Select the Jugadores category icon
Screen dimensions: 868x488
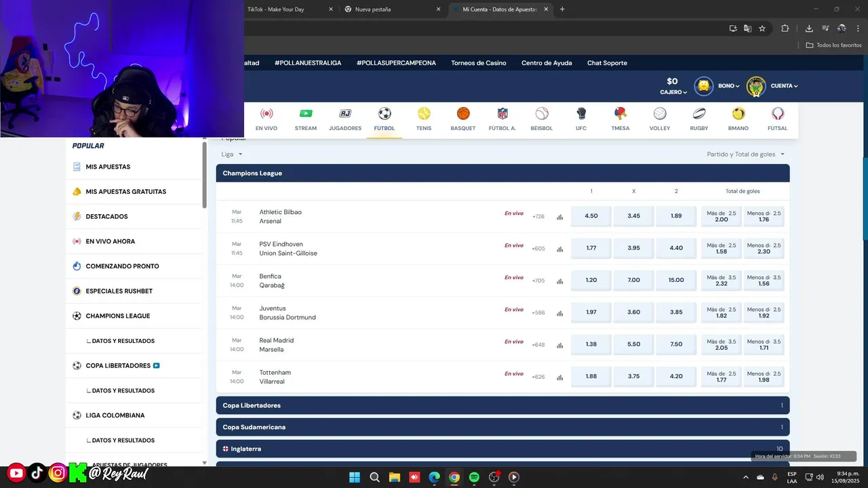coord(345,114)
